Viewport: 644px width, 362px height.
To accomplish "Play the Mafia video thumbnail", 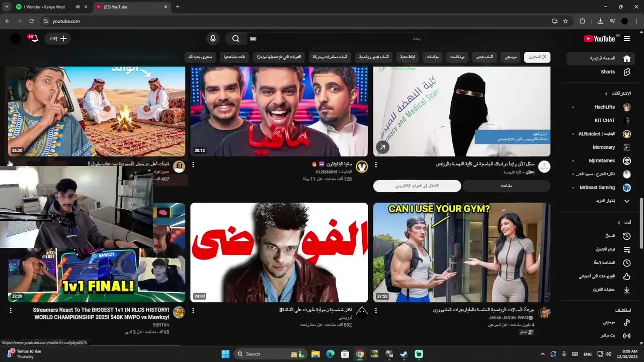I will click(x=279, y=112).
